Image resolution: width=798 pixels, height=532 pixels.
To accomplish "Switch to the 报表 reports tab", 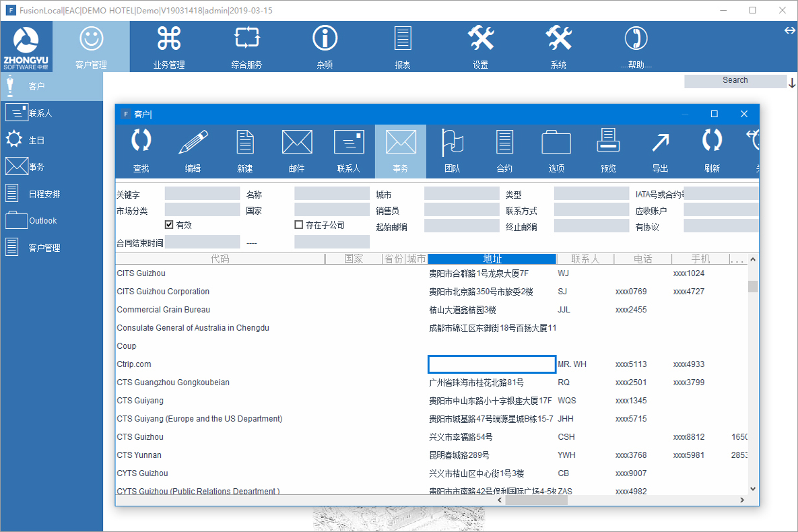I will (x=403, y=47).
